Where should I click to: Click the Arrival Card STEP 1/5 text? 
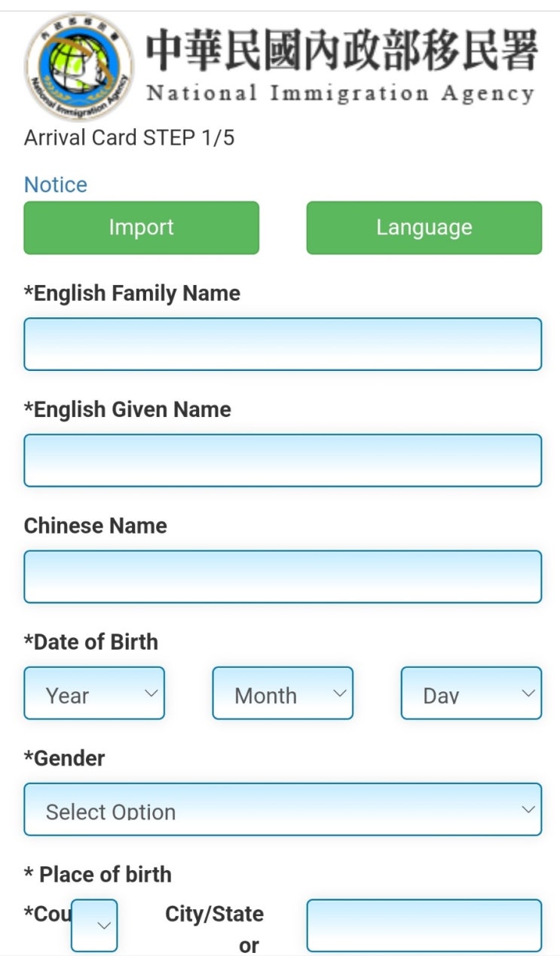[x=129, y=138]
